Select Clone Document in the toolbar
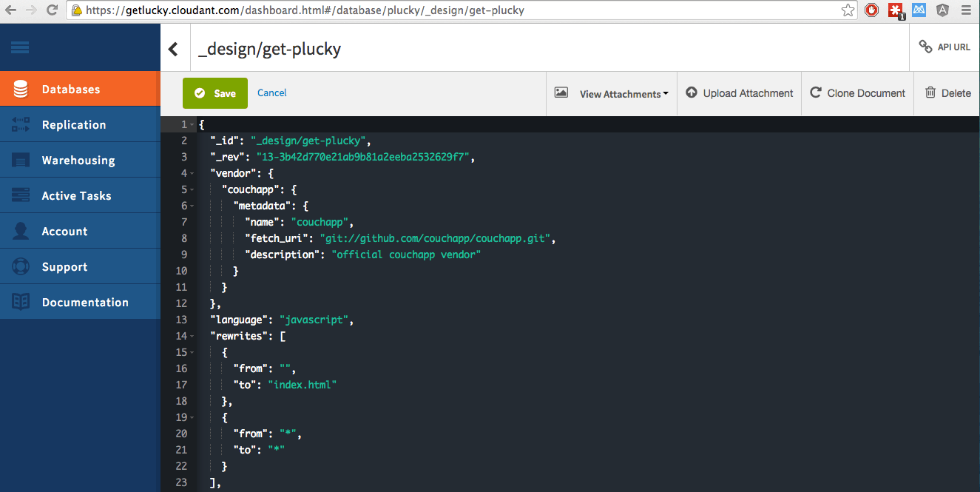Viewport: 980px width, 492px height. pyautogui.click(x=857, y=92)
